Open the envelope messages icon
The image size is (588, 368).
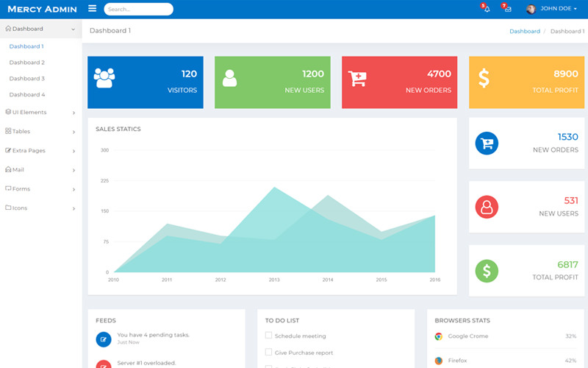508,9
